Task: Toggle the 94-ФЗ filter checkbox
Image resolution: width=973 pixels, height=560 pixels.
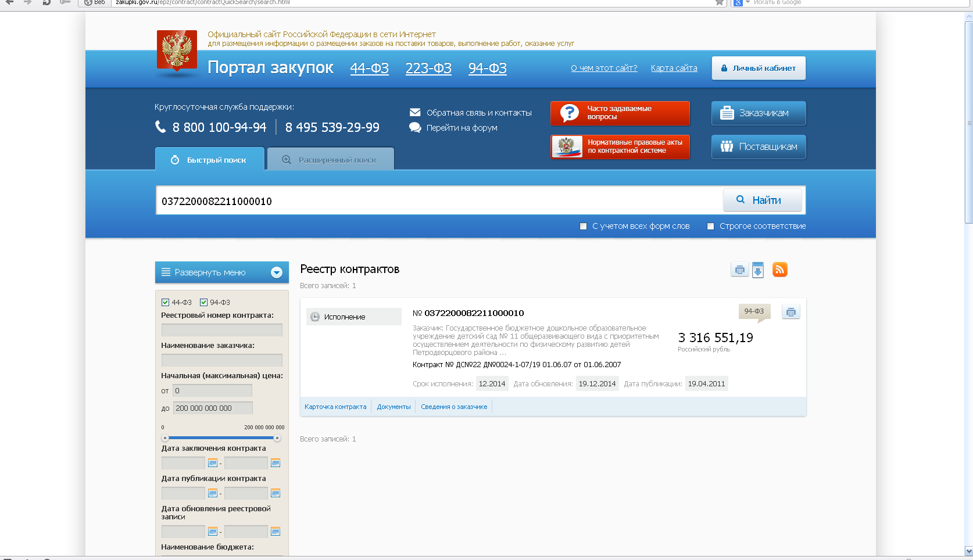Action: [203, 302]
